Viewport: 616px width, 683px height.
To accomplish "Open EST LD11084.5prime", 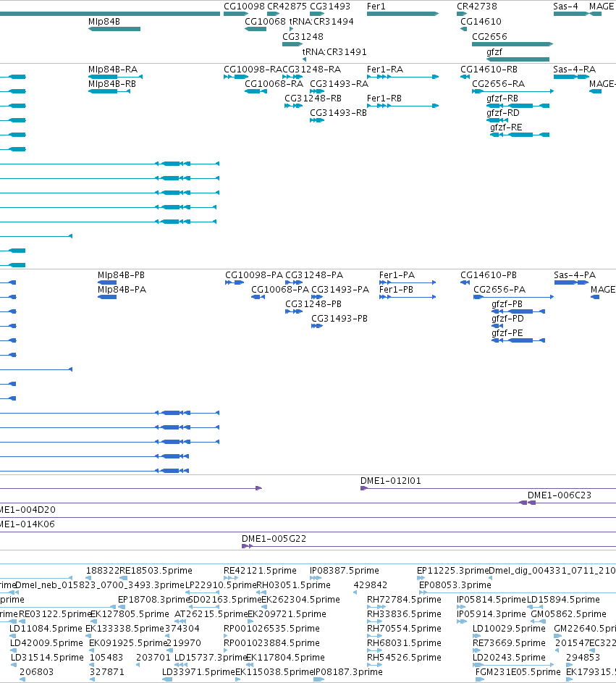I will [x=14, y=636].
